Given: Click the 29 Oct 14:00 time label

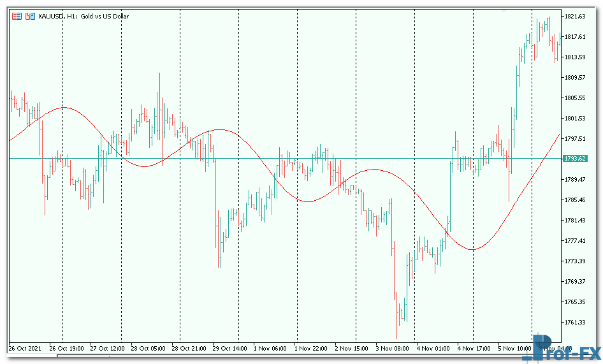Looking at the screenshot, I should point(230,349).
